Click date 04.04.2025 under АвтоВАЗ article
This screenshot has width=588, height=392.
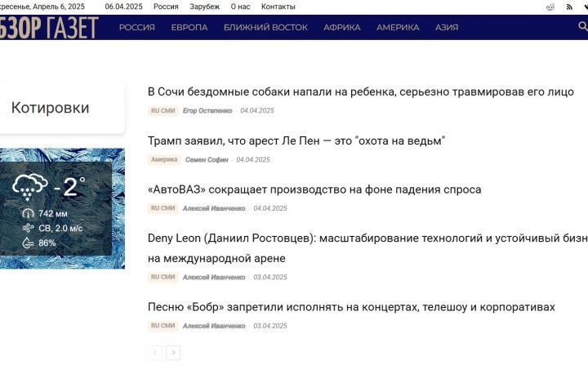coord(270,208)
